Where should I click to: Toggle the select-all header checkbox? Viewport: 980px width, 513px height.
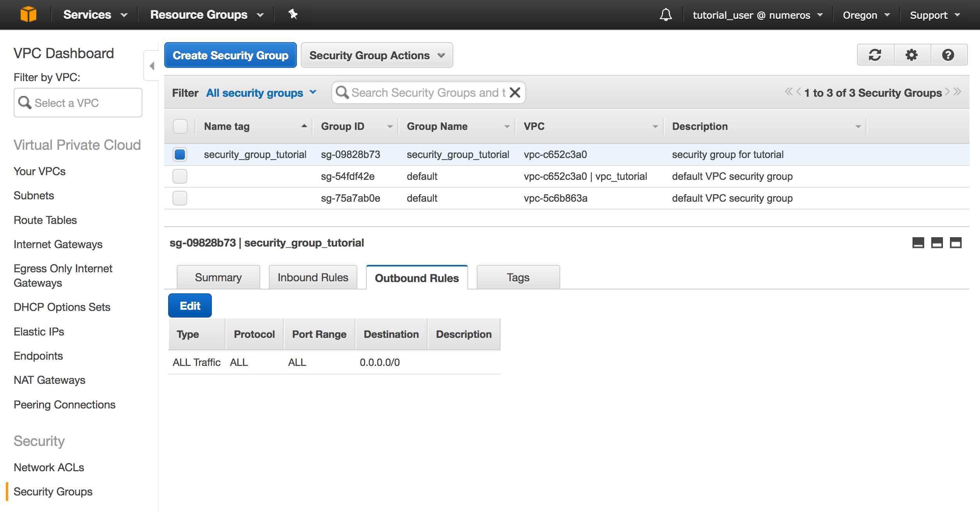tap(180, 126)
